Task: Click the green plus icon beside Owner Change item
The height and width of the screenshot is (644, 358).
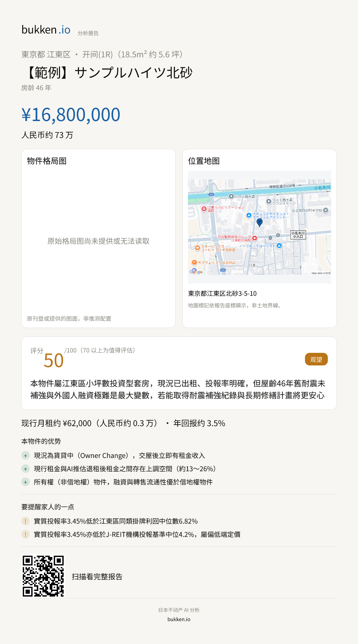Action: tap(26, 456)
